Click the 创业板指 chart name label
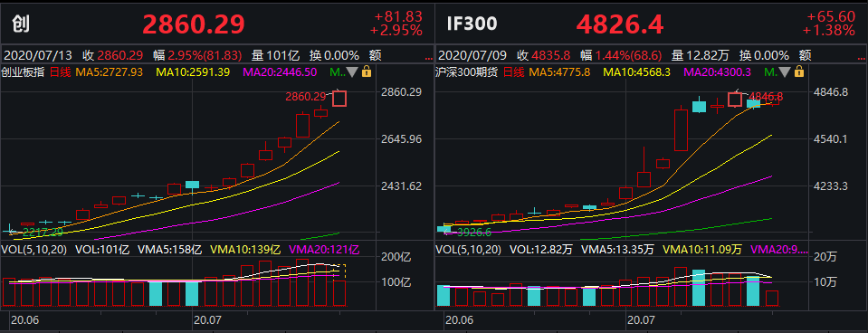The height and width of the screenshot is (333, 868). pos(24,71)
